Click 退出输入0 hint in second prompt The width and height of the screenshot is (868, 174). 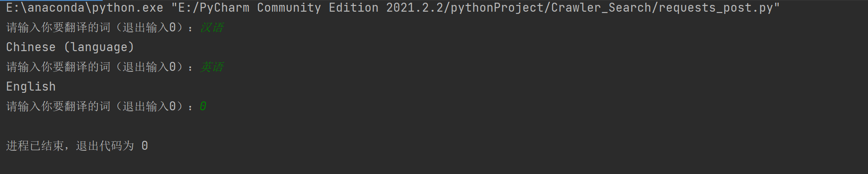point(149,67)
